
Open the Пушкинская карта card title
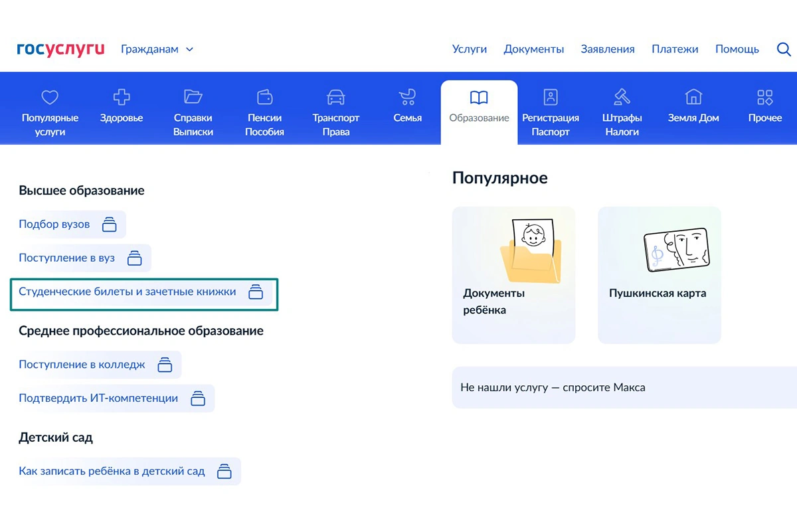pyautogui.click(x=658, y=293)
